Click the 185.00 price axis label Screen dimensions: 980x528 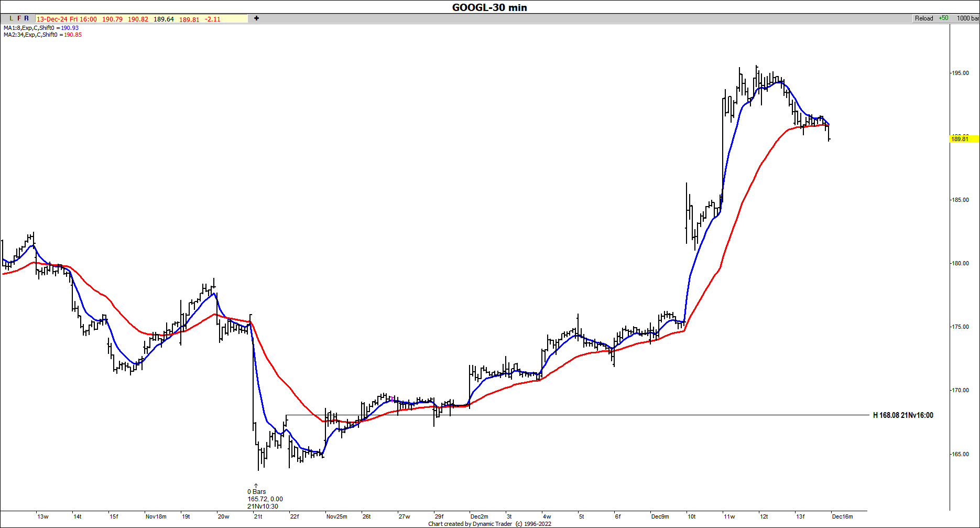961,200
